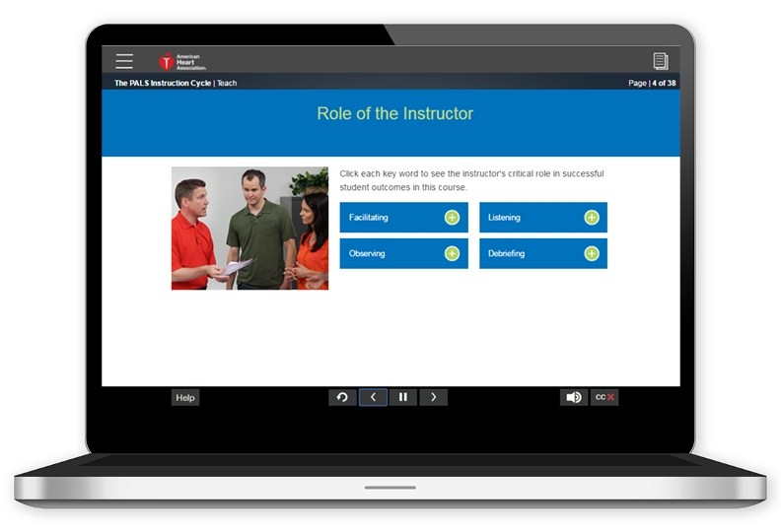The image size is (781, 532).
Task: Click the American Heart Association logo
Action: pyautogui.click(x=182, y=61)
